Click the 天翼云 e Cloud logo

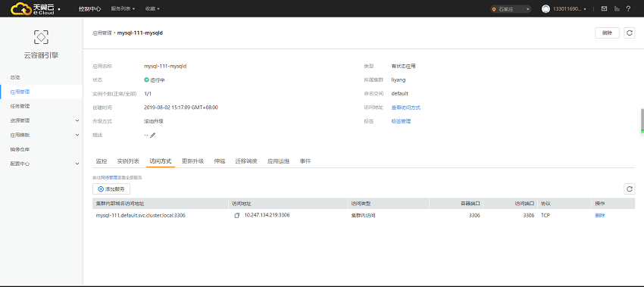33,8
